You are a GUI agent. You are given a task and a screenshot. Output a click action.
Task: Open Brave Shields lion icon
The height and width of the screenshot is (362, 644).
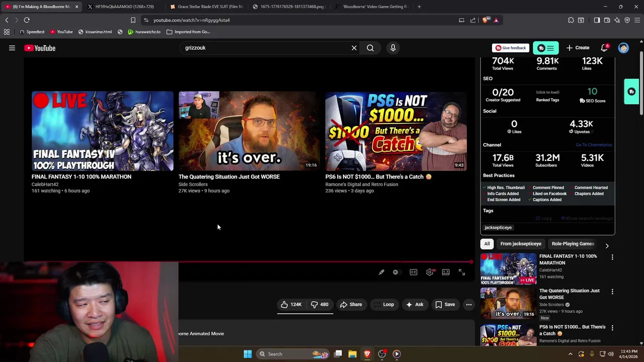coord(485,20)
